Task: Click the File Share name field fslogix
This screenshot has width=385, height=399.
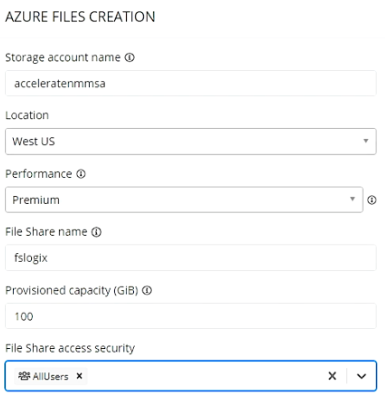Action: (191, 258)
